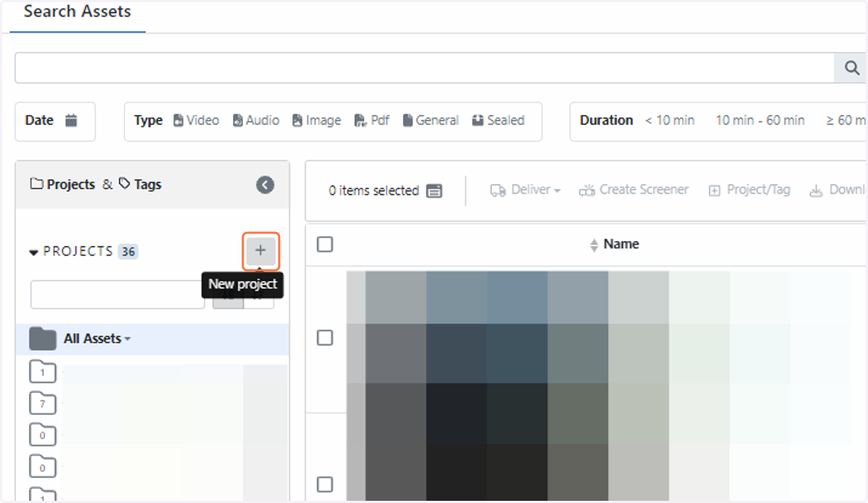Filter by Image type
868x503 pixels.
[x=317, y=121]
